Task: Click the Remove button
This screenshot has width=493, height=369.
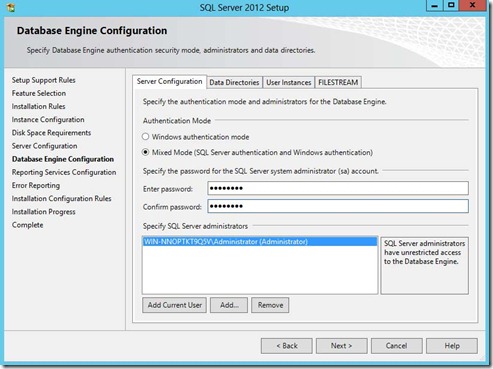Action: 270,305
